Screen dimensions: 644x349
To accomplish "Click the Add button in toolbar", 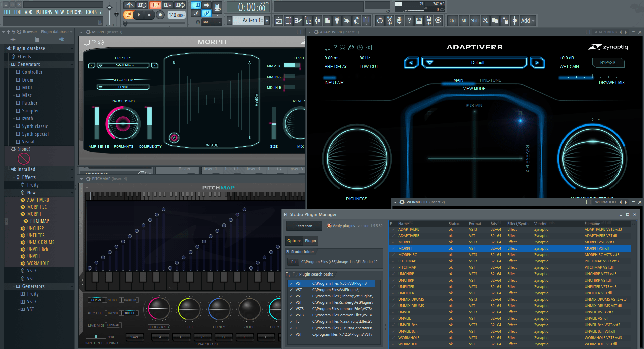I will pos(525,21).
